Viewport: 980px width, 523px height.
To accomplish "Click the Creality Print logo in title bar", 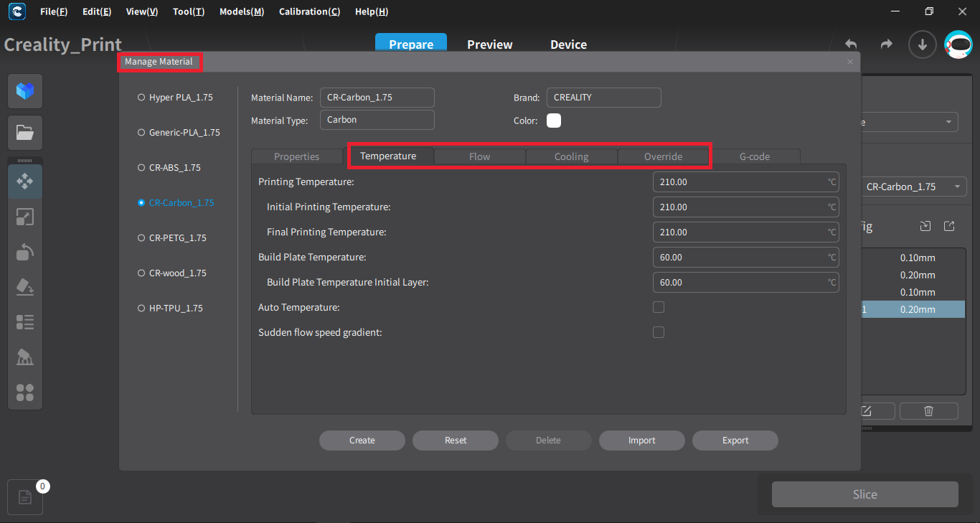I will (x=17, y=11).
